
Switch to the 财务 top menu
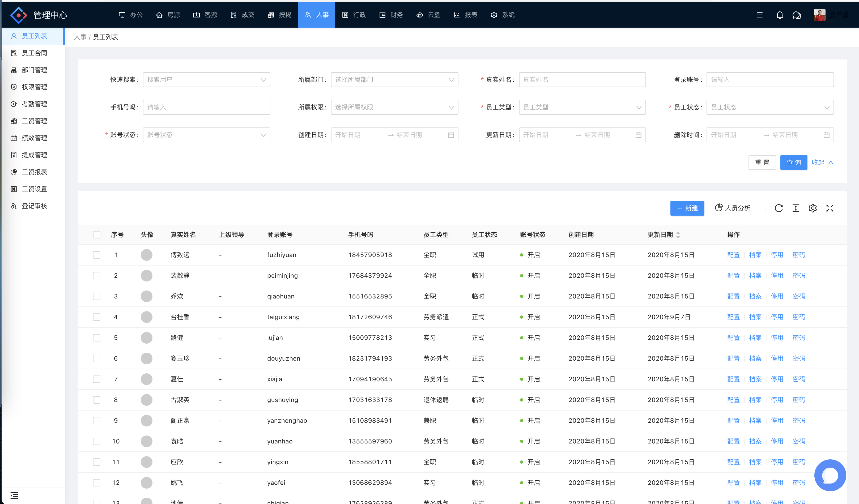(x=391, y=15)
